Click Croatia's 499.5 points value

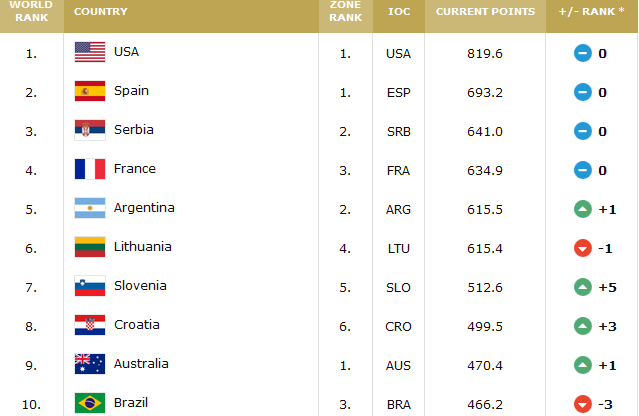click(x=485, y=325)
